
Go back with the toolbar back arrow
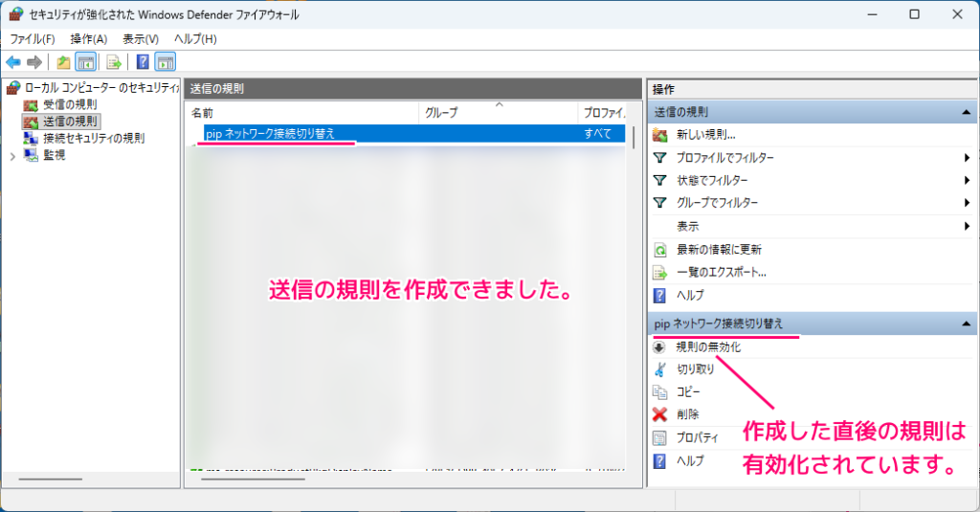[13, 62]
